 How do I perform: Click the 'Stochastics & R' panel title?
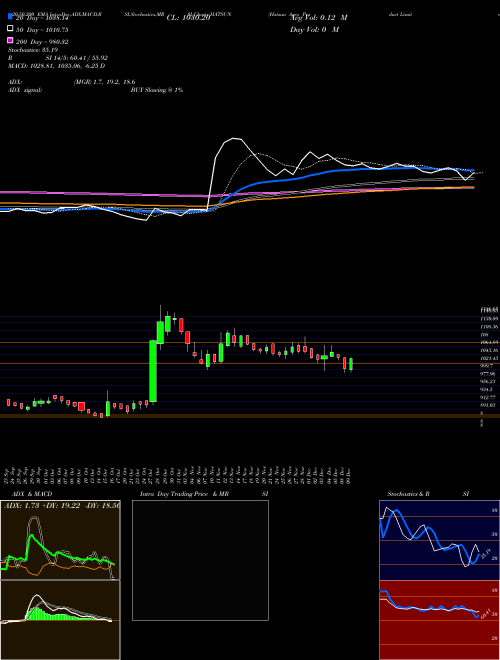pyautogui.click(x=408, y=494)
